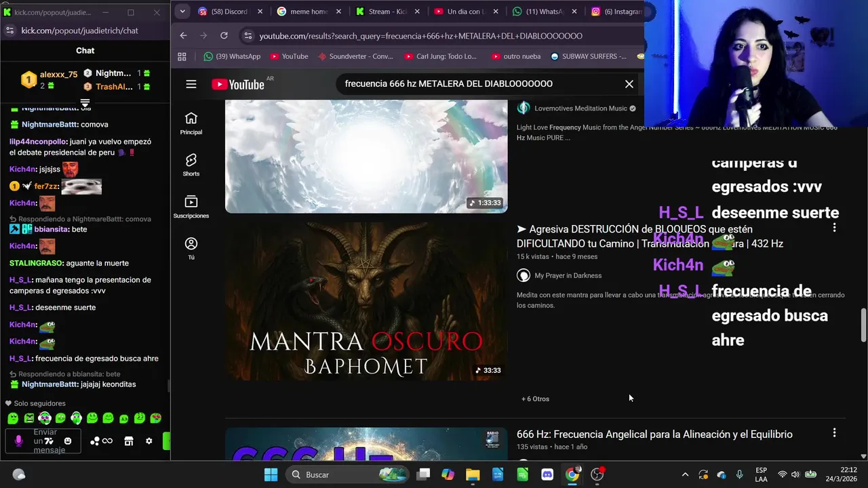Open Mantra Oscuro Baphomet video thumbnail

click(x=366, y=301)
